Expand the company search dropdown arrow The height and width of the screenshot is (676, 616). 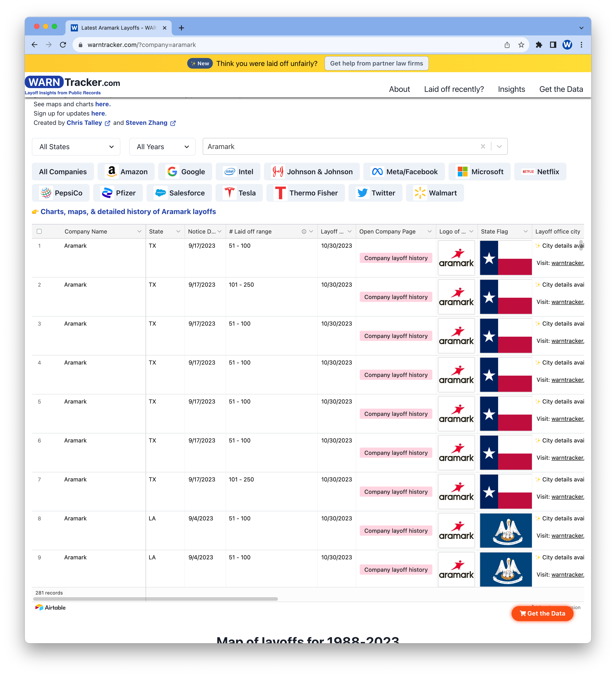pyautogui.click(x=499, y=146)
